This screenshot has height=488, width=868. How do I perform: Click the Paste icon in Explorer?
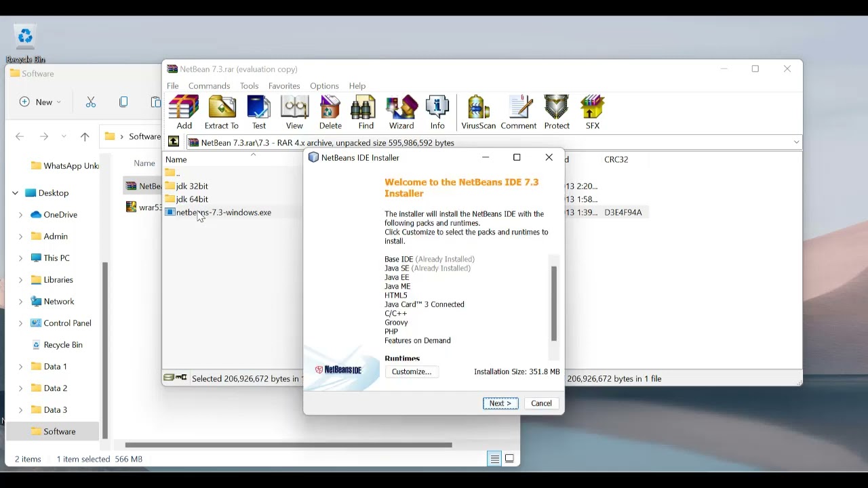[x=155, y=102]
